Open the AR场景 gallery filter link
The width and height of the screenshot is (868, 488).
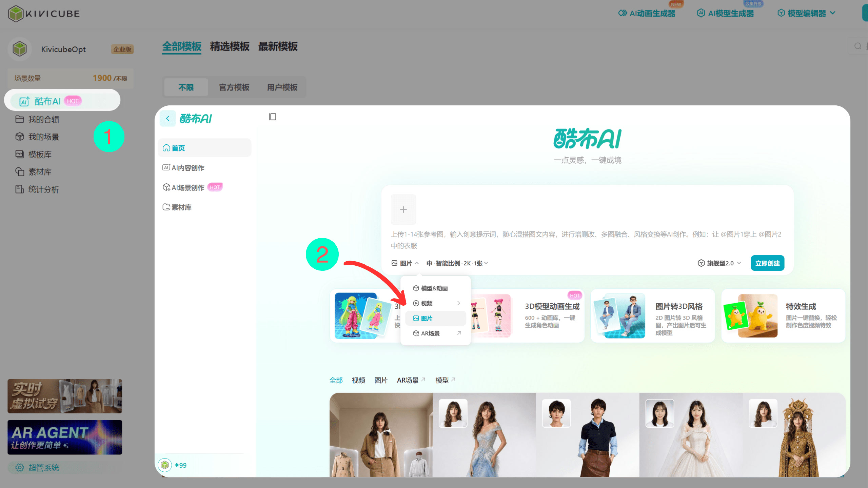point(411,380)
